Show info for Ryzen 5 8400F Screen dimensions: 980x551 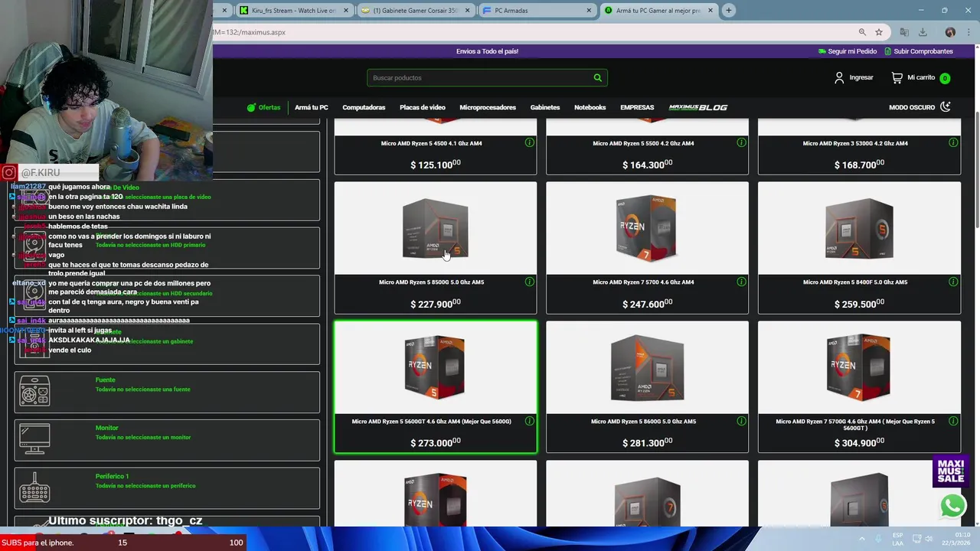(x=953, y=282)
